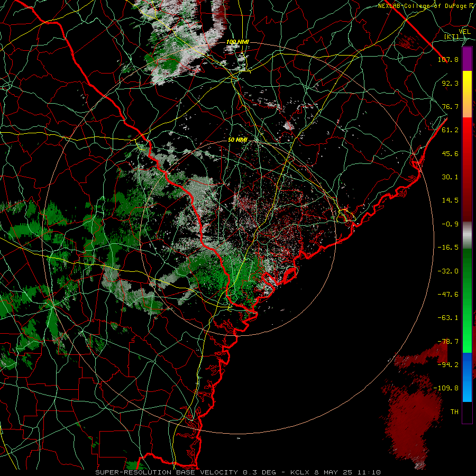Image resolution: width=476 pixels, height=476 pixels.
Task: Click the Super-Resolution Base Velocity caption text
Action: point(187,472)
